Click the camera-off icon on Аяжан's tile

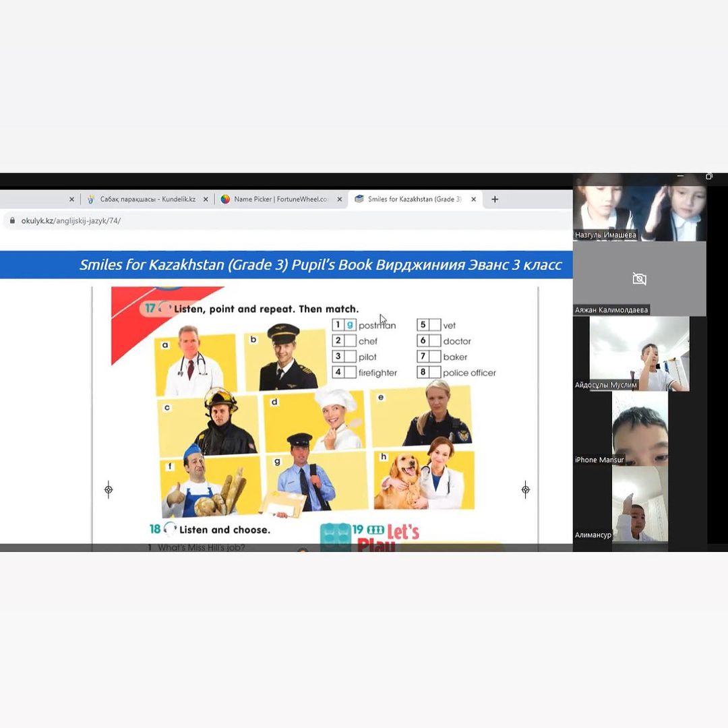point(639,278)
